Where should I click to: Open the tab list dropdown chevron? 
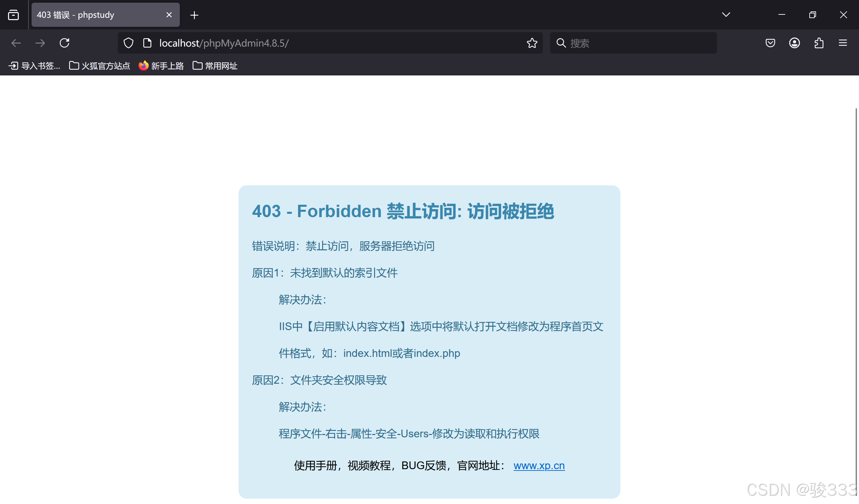click(726, 15)
